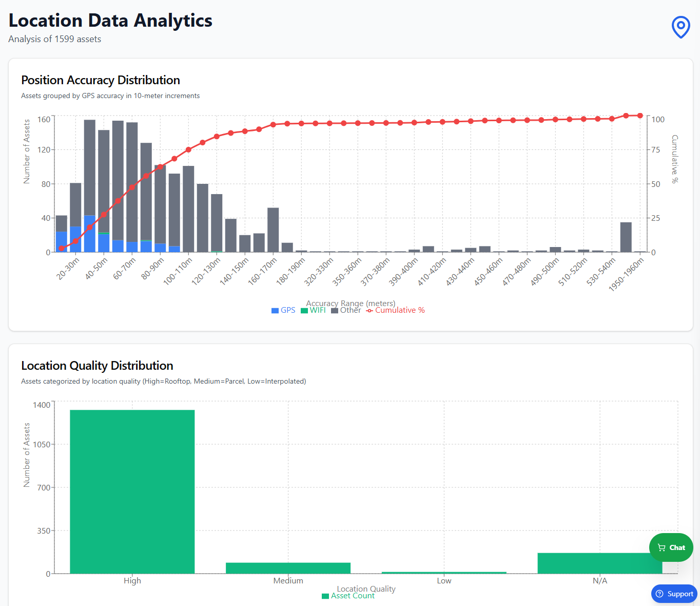Click the location pin icon in the header
The image size is (700, 606).
[680, 27]
